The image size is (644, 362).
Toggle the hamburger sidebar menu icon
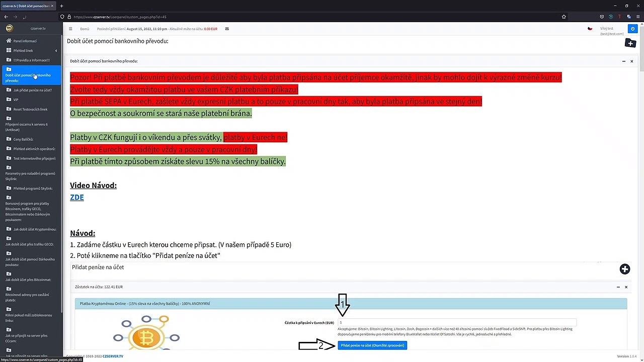[70, 29]
